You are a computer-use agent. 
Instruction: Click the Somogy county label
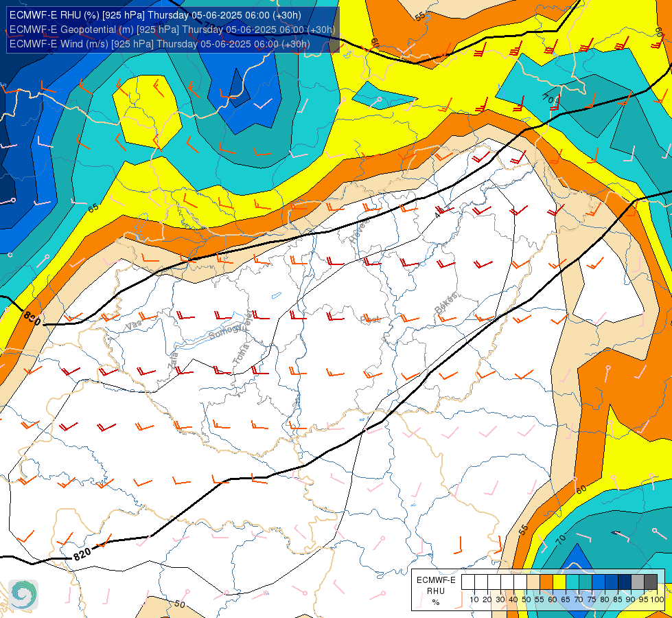click(226, 332)
